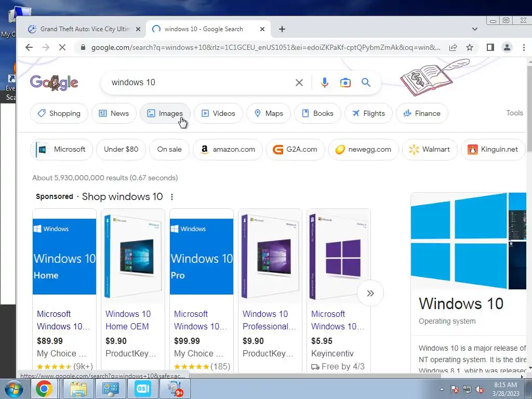The width and height of the screenshot is (532, 399).
Task: Open the search Tools option
Action: click(x=514, y=113)
